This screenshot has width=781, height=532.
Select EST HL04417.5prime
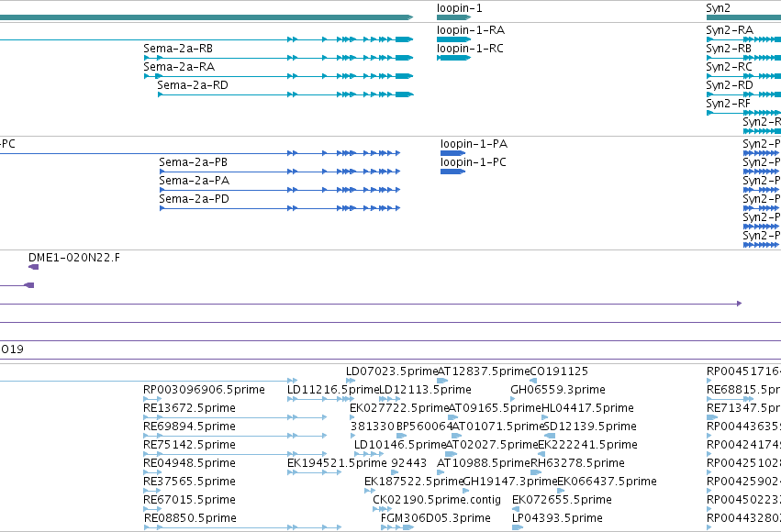coord(587,408)
